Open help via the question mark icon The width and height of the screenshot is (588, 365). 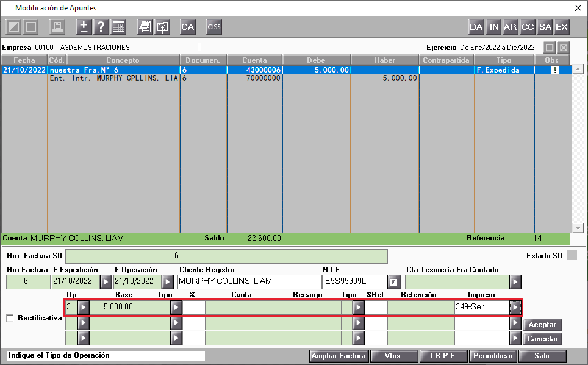point(101,27)
